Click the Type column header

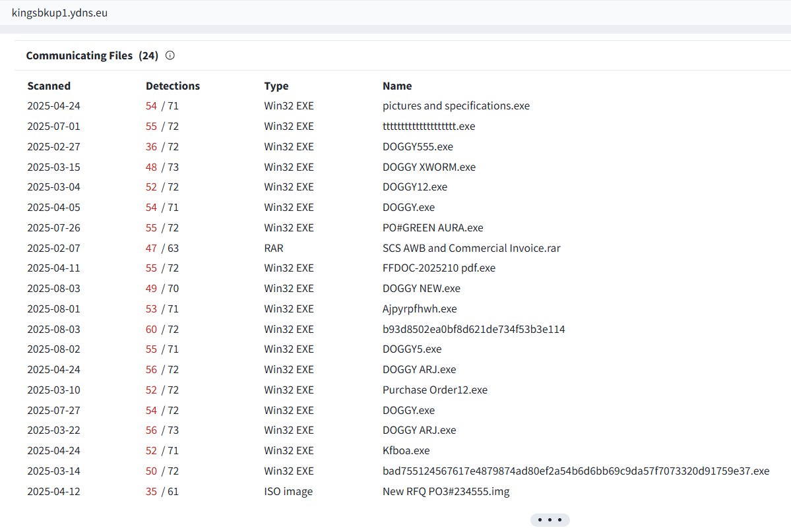tap(276, 86)
